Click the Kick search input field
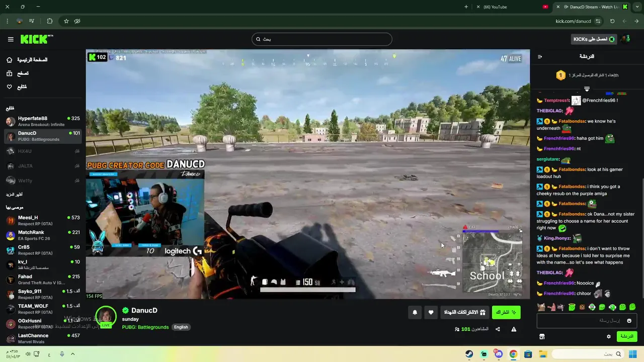This screenshot has width=644, height=362. (x=322, y=39)
